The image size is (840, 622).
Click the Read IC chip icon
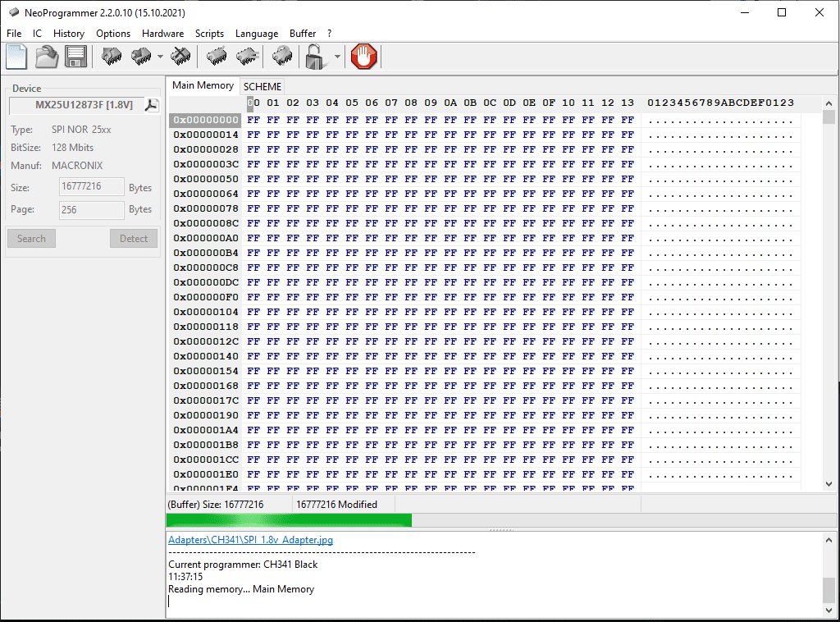tap(112, 57)
